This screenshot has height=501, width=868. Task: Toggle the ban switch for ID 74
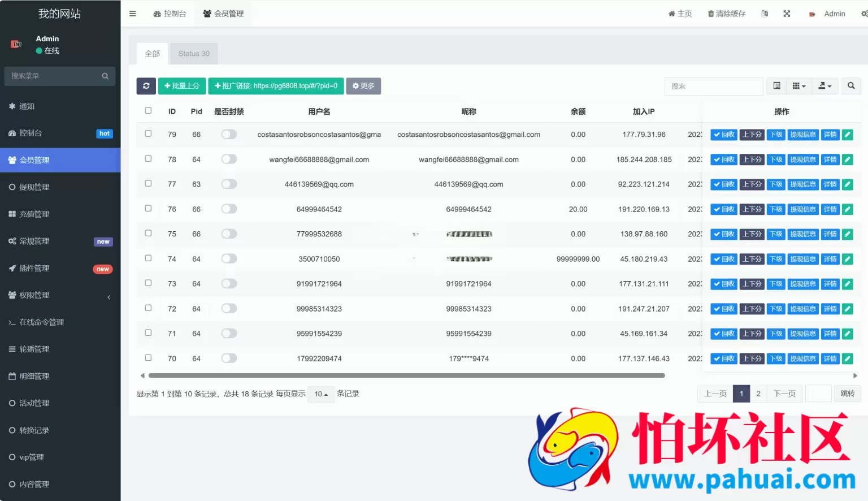tap(229, 259)
